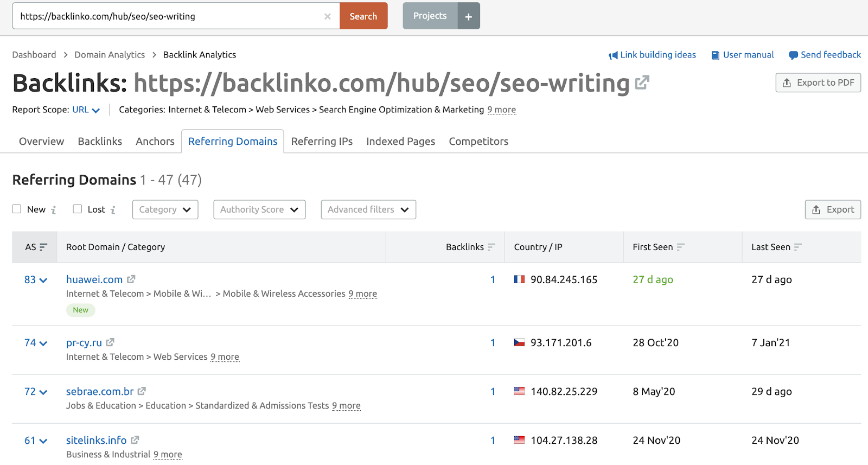This screenshot has height=465, width=868.
Task: Switch to the Competitors tab
Action: click(478, 141)
